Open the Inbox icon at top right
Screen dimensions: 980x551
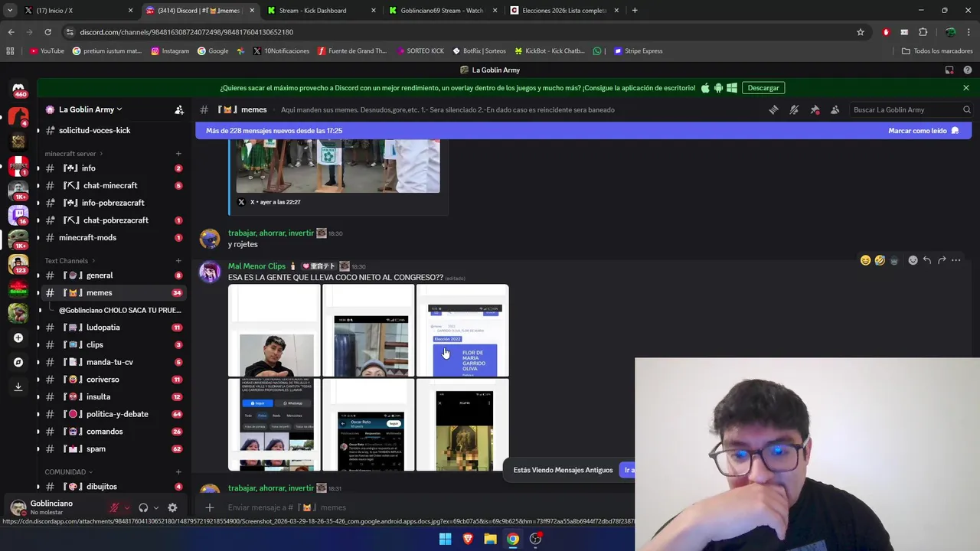(x=949, y=70)
